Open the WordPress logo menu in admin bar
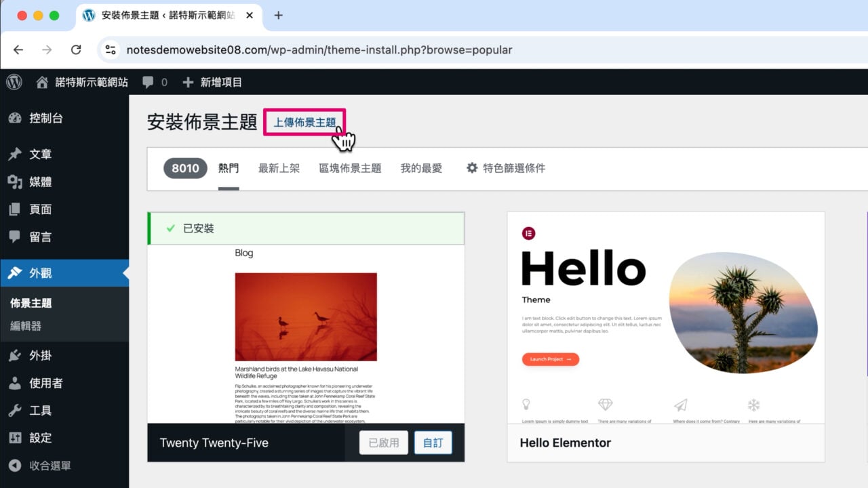The width and height of the screenshot is (868, 488). [x=14, y=81]
